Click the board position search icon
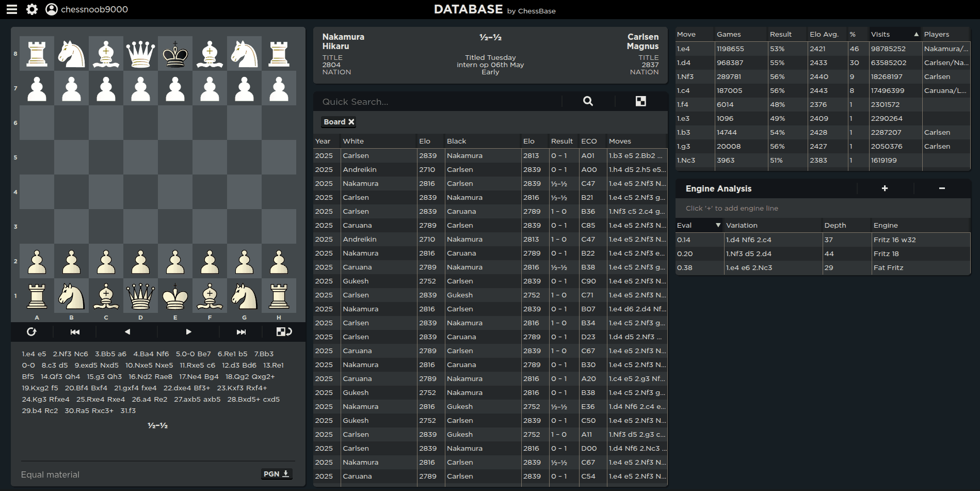Screen dimensions: 980x491 click(x=641, y=101)
